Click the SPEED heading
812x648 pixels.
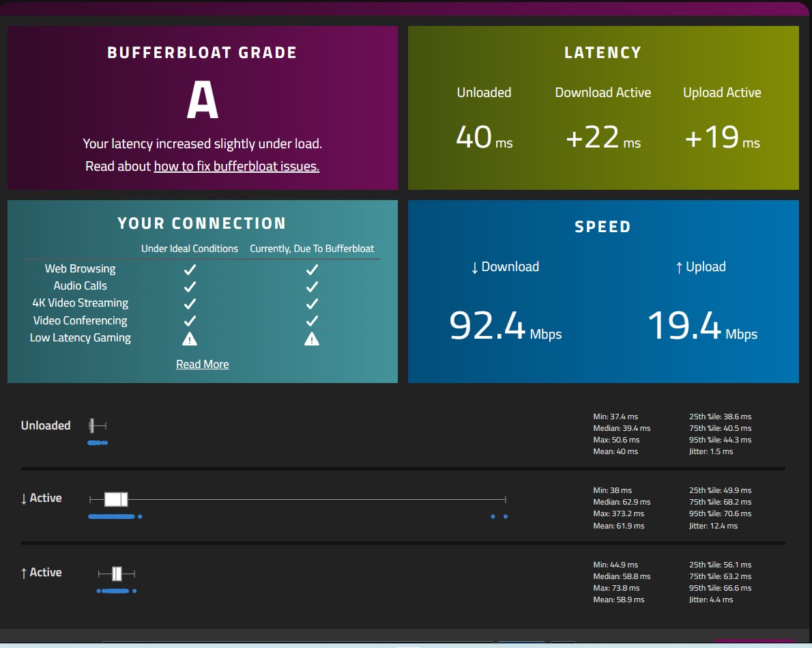(603, 227)
